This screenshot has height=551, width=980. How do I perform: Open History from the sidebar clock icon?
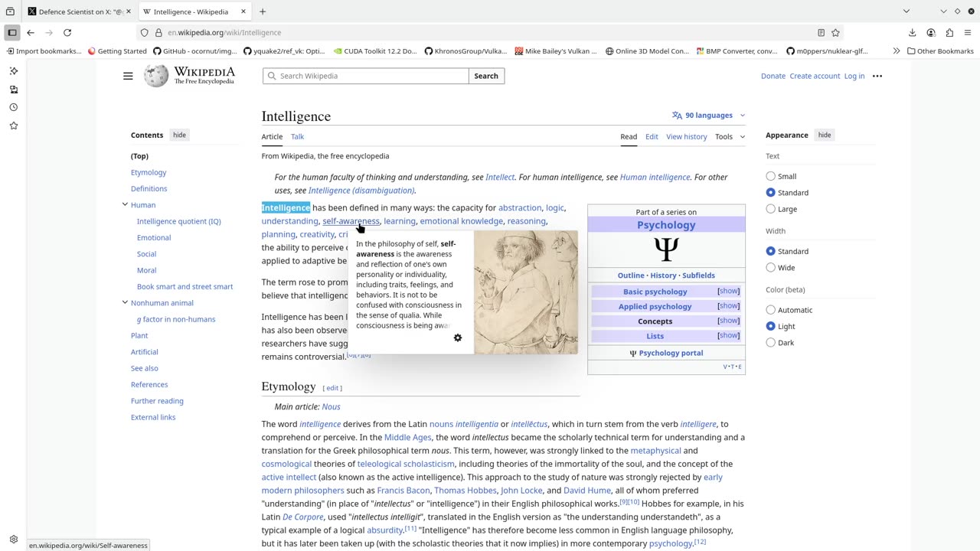[x=14, y=107]
